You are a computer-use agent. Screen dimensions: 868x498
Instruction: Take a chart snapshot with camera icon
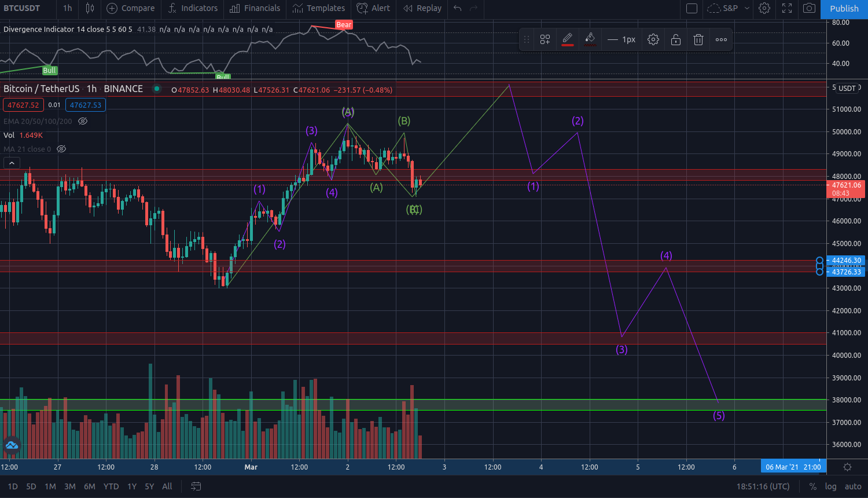coord(810,8)
